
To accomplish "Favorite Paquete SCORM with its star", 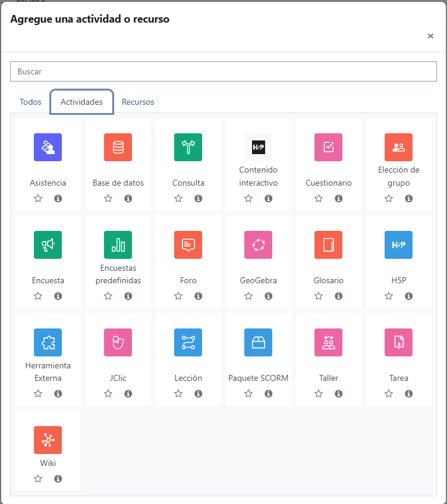I will pyautogui.click(x=248, y=393).
